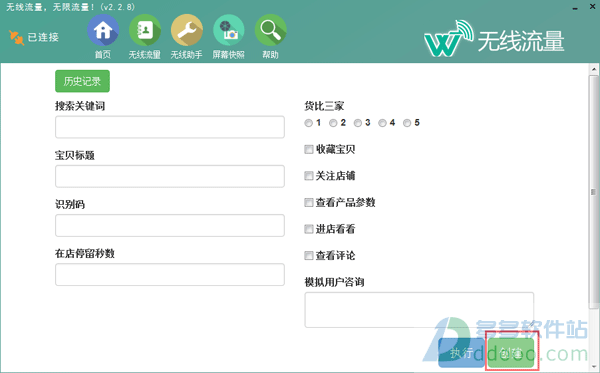Focus the 识别码 input field

tap(170, 225)
